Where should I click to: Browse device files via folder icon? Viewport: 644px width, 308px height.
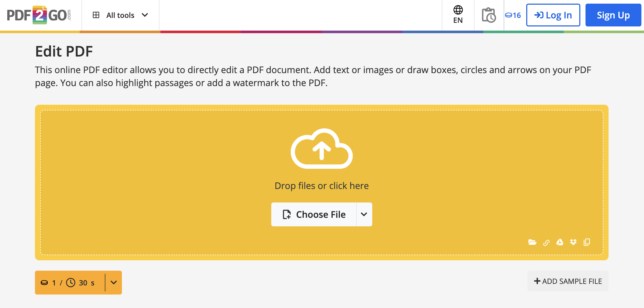point(532,242)
